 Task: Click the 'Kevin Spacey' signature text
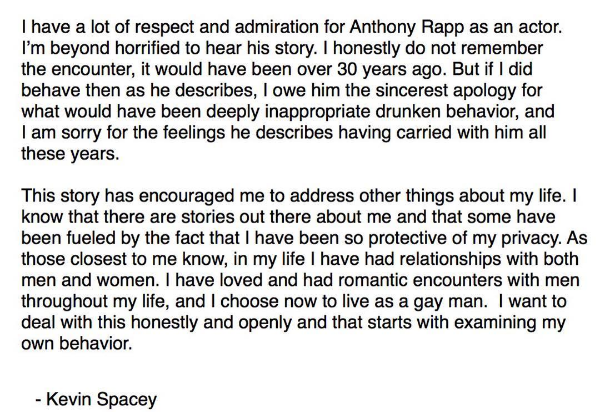102,399
